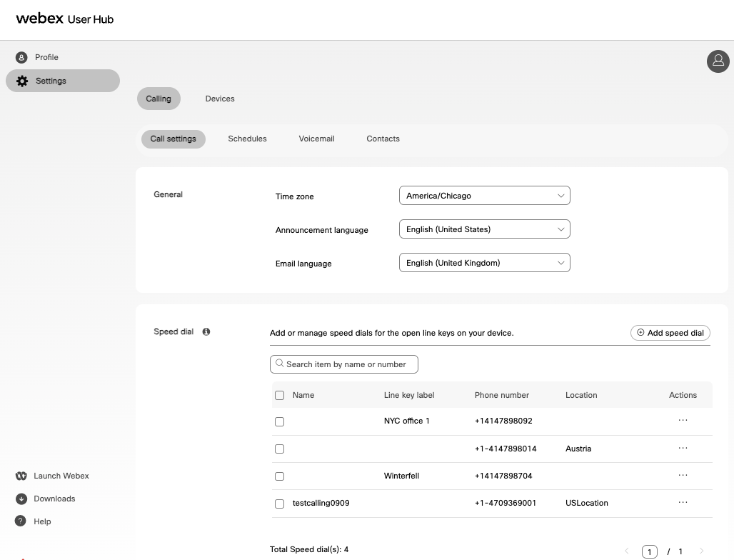Expand the Time zone dropdown
Screen dimensions: 734x560
pyautogui.click(x=484, y=196)
